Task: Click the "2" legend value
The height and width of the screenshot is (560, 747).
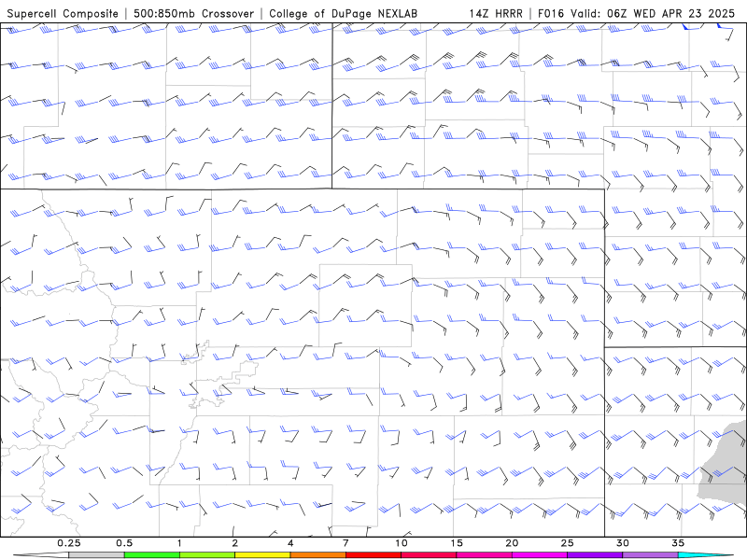Action: tap(235, 543)
